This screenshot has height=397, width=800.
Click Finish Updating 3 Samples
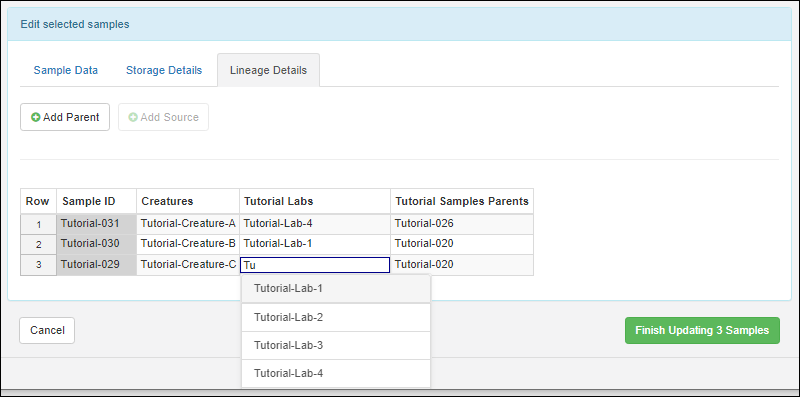(702, 330)
